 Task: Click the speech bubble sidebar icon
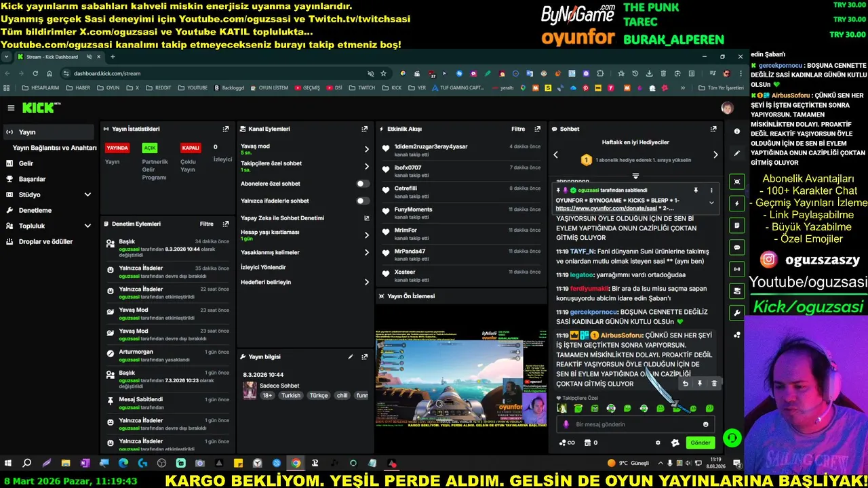click(x=737, y=247)
